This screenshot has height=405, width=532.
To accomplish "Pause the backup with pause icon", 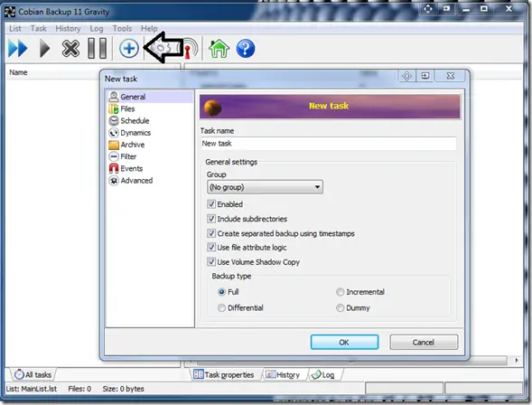I will pyautogui.click(x=97, y=49).
